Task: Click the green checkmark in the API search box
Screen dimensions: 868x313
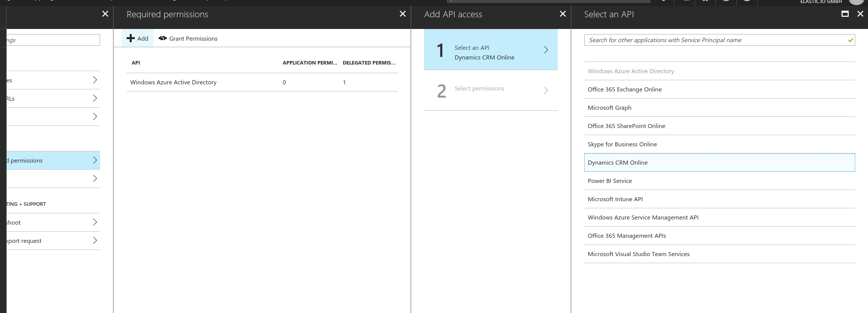Action: click(x=851, y=40)
